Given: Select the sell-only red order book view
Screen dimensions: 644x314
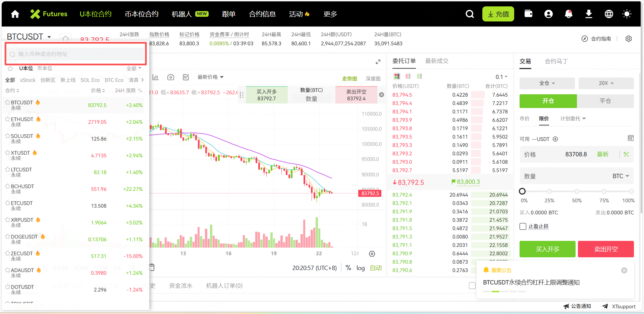Looking at the screenshot, I should (x=408, y=76).
